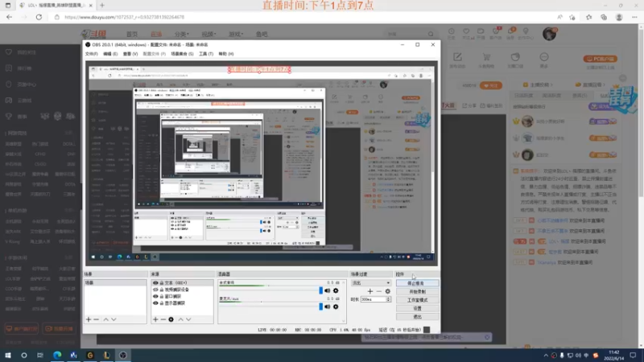Move the scene up in the list
This screenshot has width=644, height=362.
(x=106, y=319)
